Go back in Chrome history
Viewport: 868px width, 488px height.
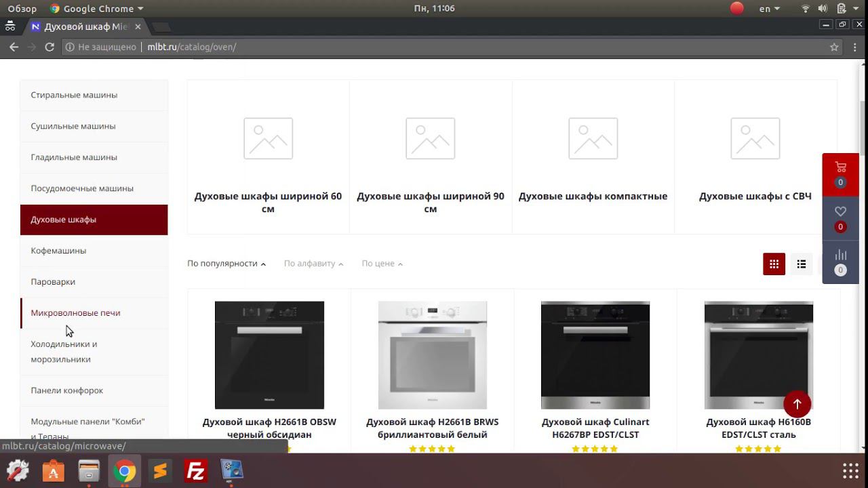click(14, 47)
